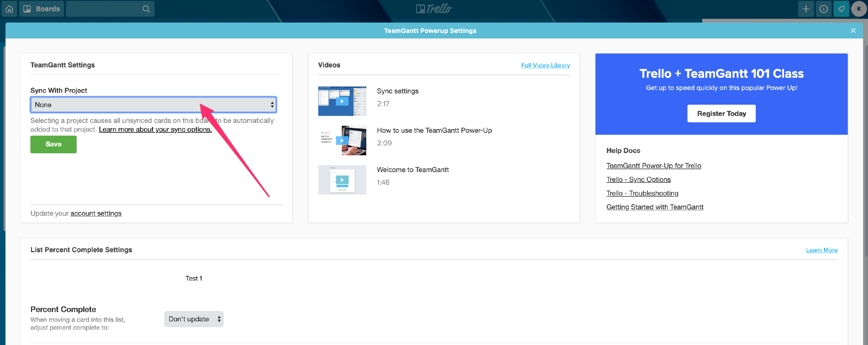Click Learn more about your sync options
This screenshot has height=345, width=868.
coord(156,129)
